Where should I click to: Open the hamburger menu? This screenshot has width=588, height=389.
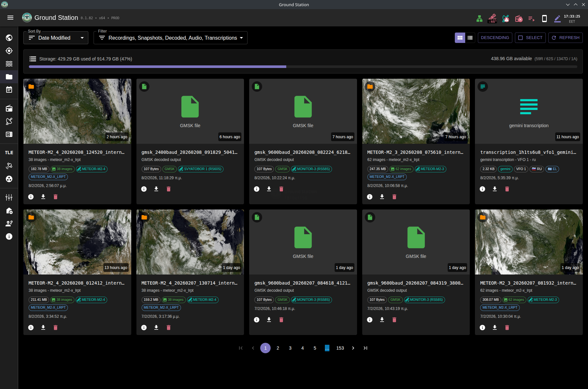(x=10, y=18)
